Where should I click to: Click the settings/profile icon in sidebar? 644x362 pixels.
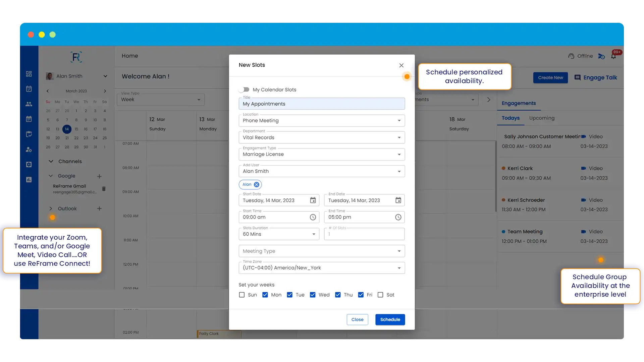pos(29,149)
